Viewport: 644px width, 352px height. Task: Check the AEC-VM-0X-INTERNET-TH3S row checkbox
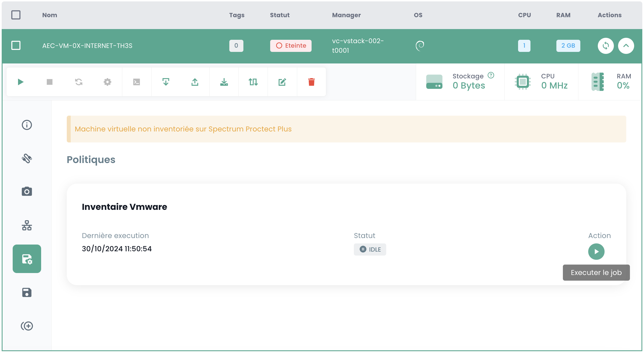pyautogui.click(x=16, y=45)
